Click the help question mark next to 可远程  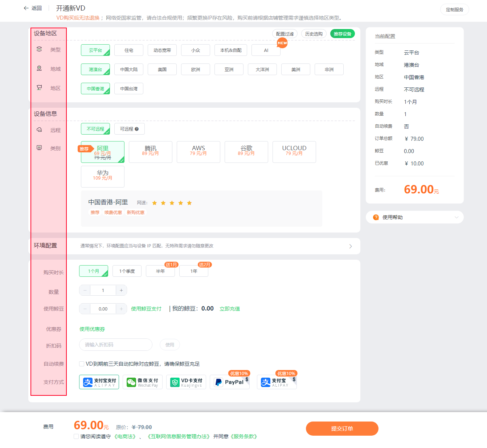pos(137,129)
